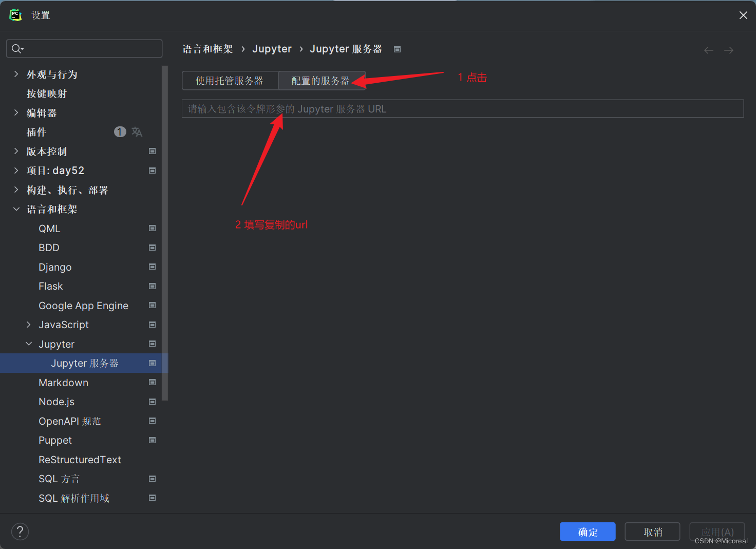Select Markdown in settings tree
Screen dimensions: 756x549
click(63, 383)
